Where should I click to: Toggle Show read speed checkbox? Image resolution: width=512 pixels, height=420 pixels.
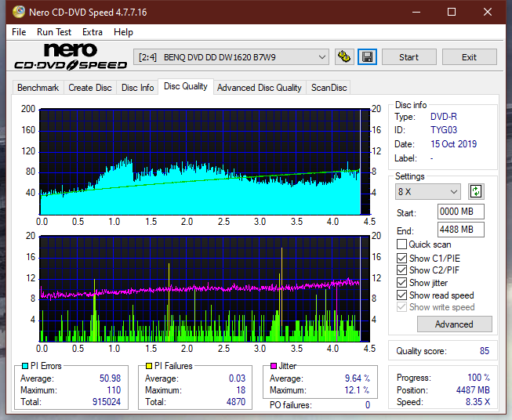coord(401,295)
